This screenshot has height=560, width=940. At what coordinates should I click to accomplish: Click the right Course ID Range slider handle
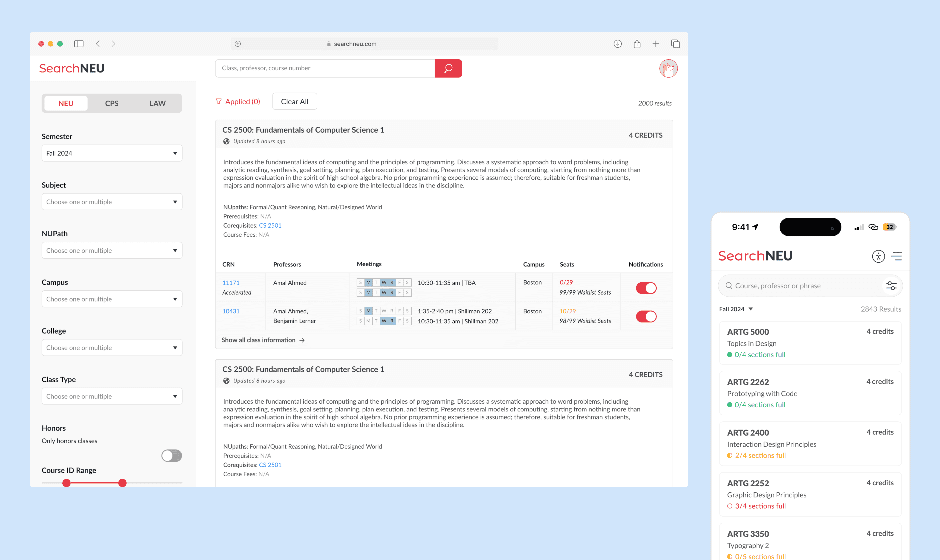122,483
